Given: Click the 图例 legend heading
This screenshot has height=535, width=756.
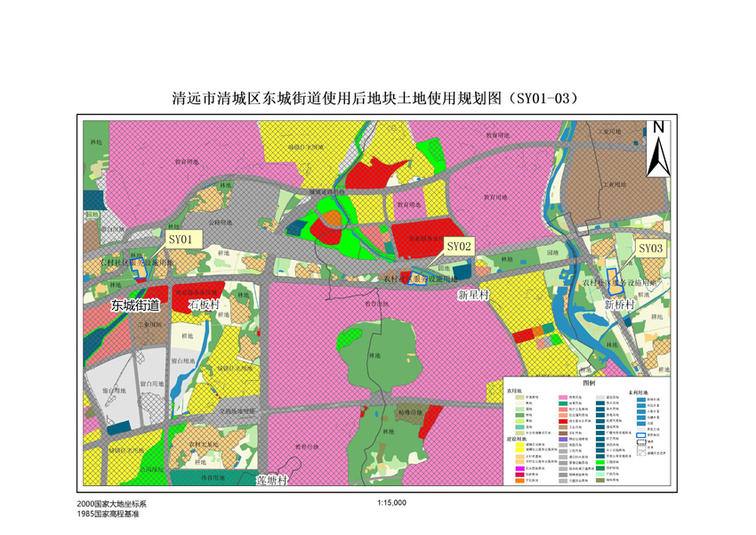Looking at the screenshot, I should tap(589, 383).
